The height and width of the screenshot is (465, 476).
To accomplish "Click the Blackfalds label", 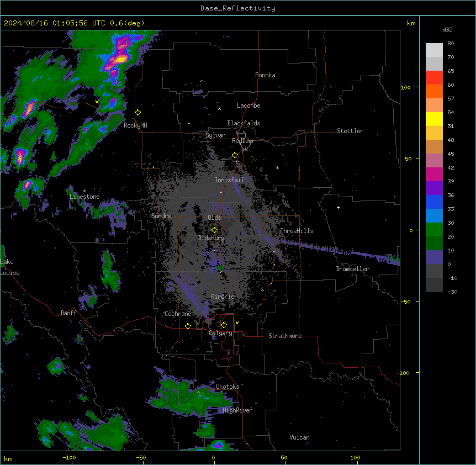I will tap(244, 123).
